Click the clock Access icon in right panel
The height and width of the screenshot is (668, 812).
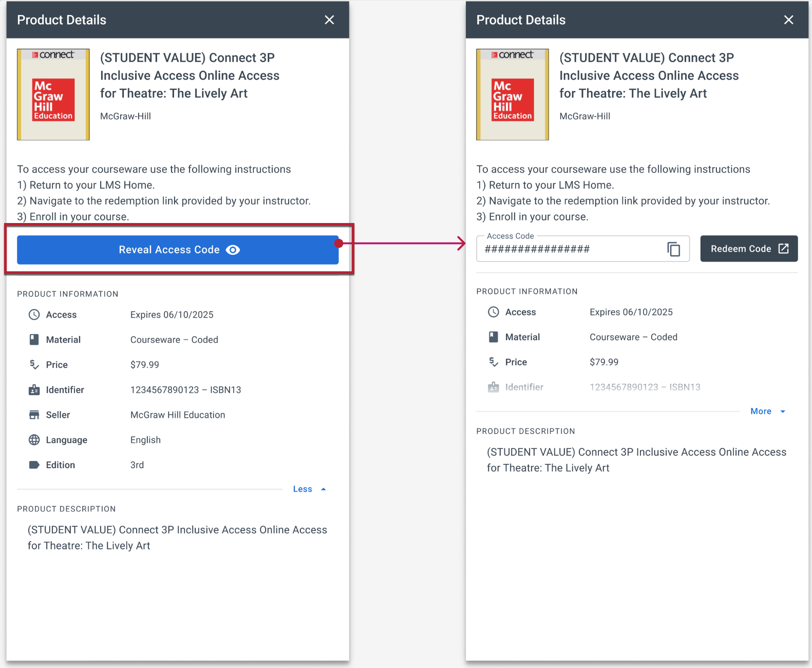point(493,312)
